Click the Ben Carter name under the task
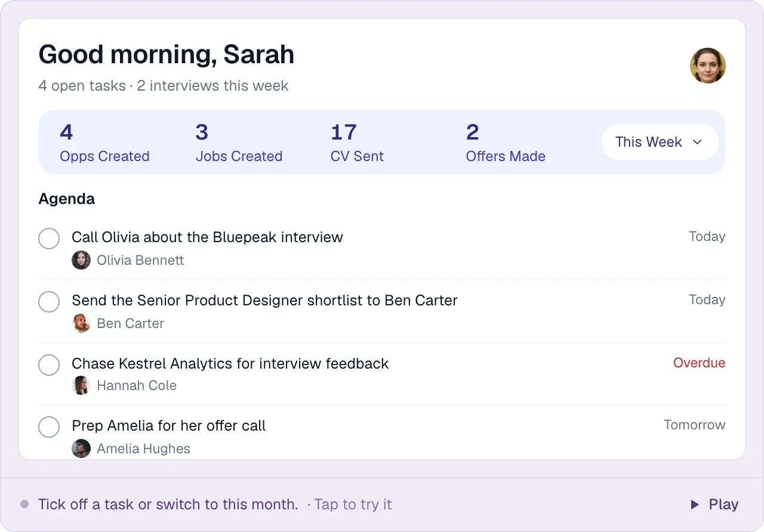The image size is (764, 532). click(130, 323)
